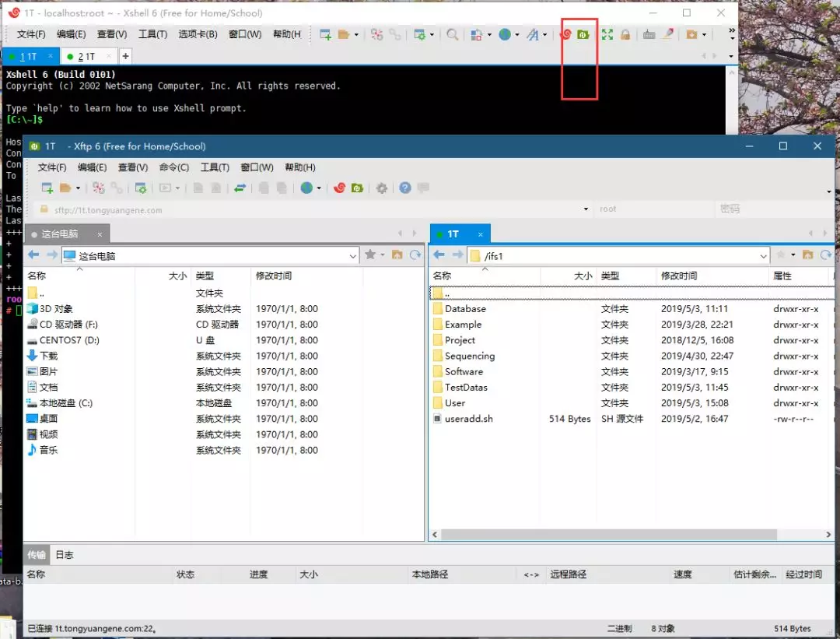Open the encoding globe dropdown in Xftp toolbar
The height and width of the screenshot is (639, 840).
[306, 188]
